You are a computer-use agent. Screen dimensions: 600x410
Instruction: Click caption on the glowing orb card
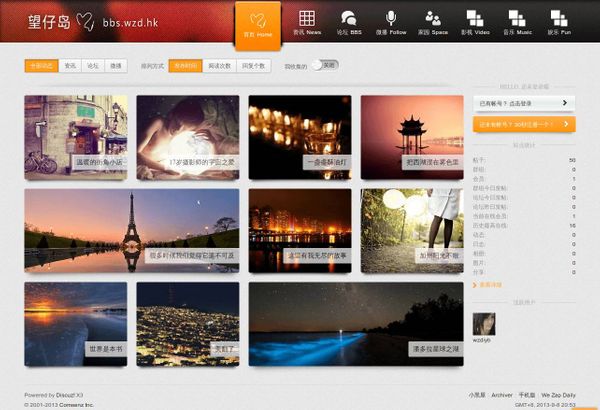202,162
